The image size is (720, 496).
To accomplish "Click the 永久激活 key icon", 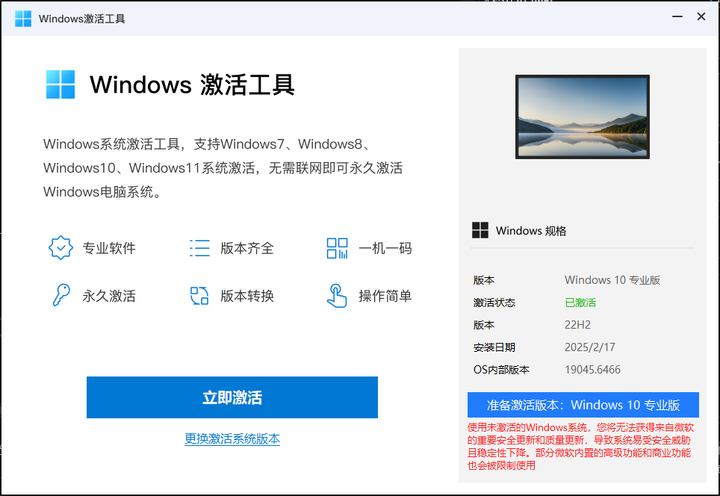I will pyautogui.click(x=61, y=295).
